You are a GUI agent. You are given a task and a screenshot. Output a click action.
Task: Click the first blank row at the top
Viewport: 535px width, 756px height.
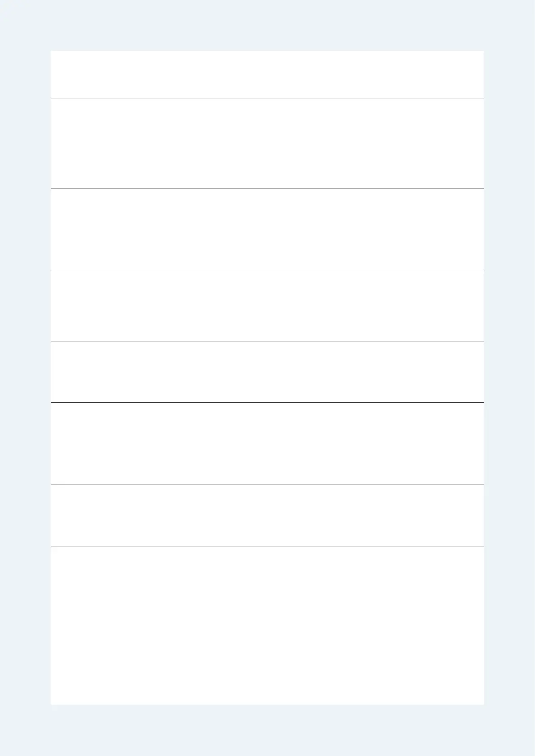click(267, 74)
